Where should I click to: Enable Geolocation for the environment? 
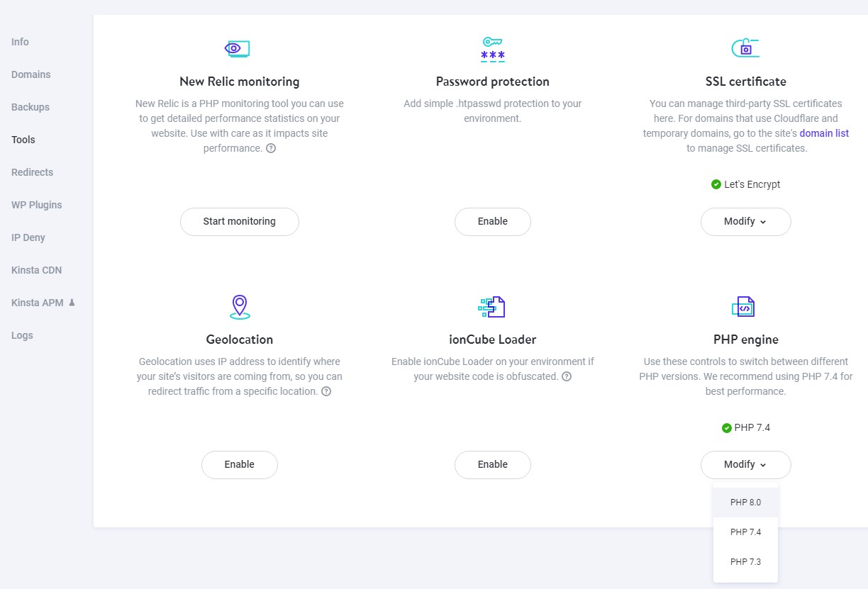click(239, 464)
